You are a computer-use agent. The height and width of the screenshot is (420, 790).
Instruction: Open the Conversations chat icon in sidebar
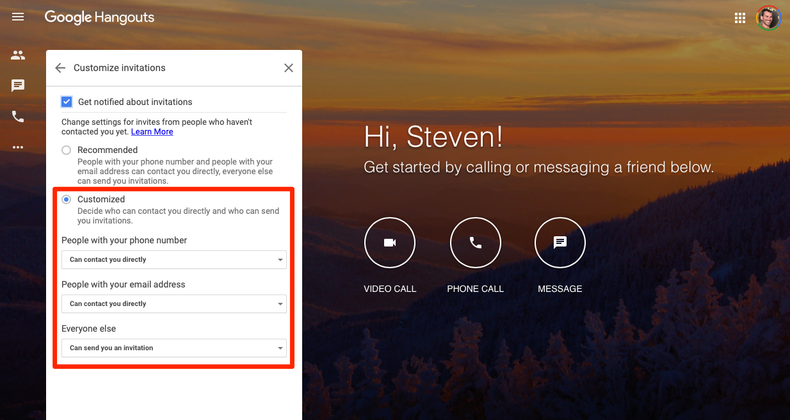coord(17,86)
